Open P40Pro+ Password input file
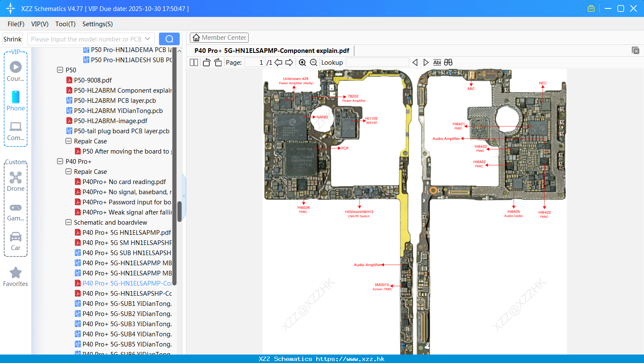This screenshot has height=363, width=644. point(123,202)
